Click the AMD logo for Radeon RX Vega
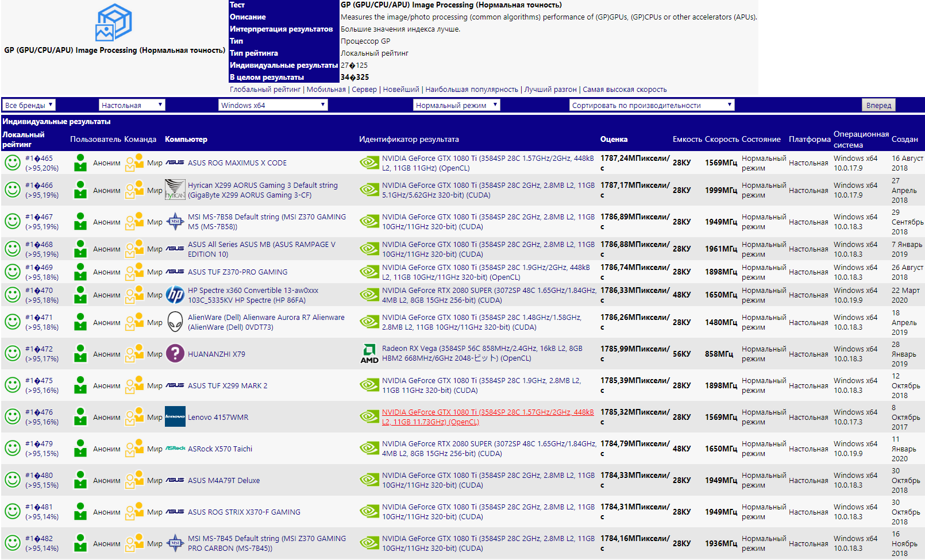This screenshot has height=560, width=925. pyautogui.click(x=369, y=353)
